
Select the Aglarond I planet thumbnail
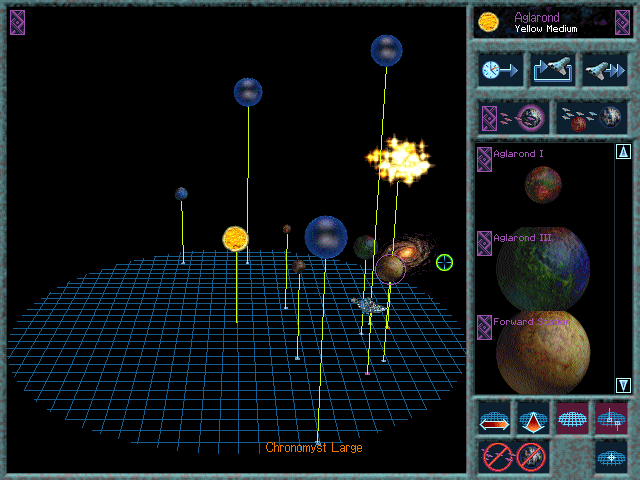(x=543, y=184)
